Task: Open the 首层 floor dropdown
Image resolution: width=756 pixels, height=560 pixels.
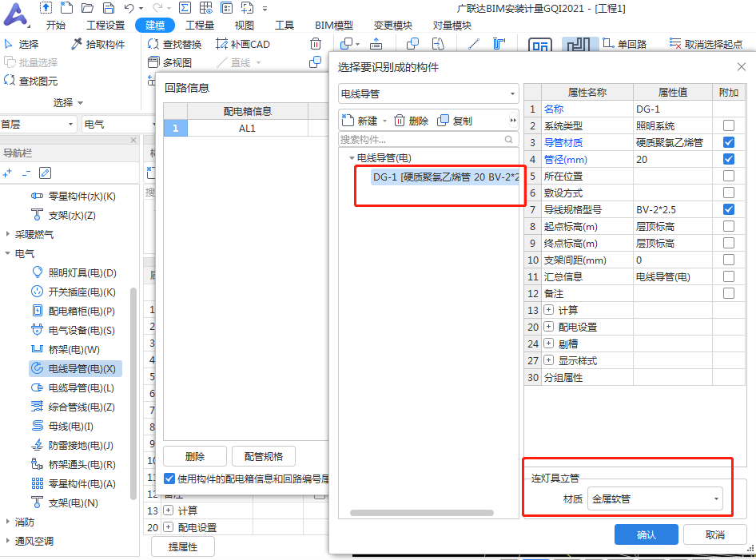Action: click(38, 125)
